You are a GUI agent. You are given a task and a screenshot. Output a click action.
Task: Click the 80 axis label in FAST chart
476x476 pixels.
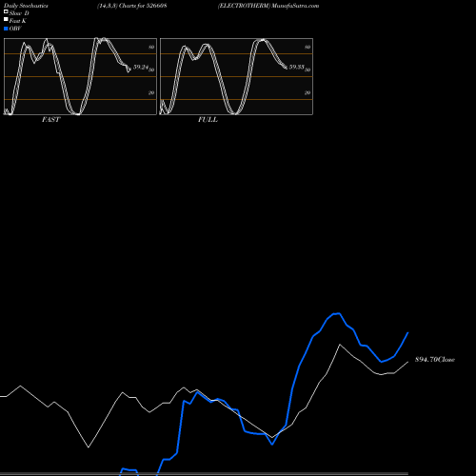point(151,47)
